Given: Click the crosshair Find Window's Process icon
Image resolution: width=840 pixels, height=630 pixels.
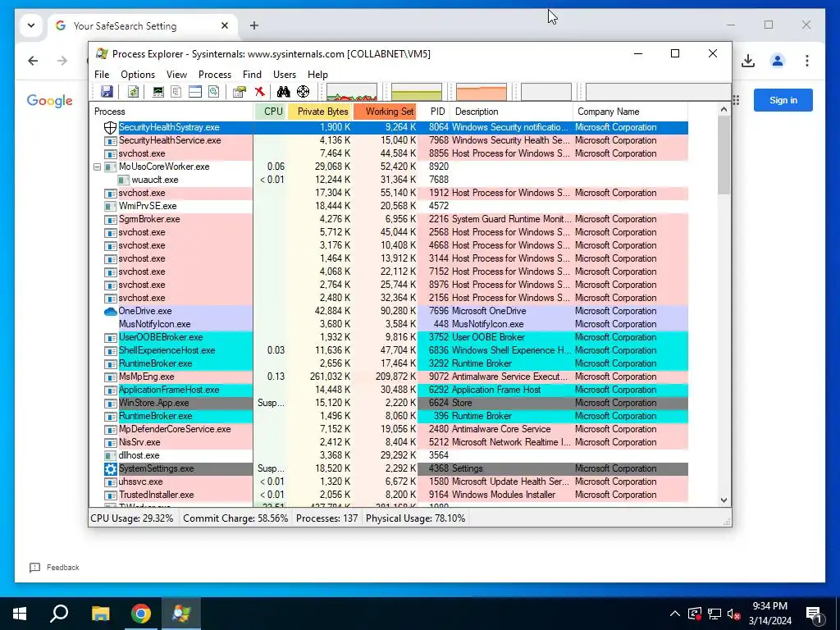Looking at the screenshot, I should click(x=304, y=92).
